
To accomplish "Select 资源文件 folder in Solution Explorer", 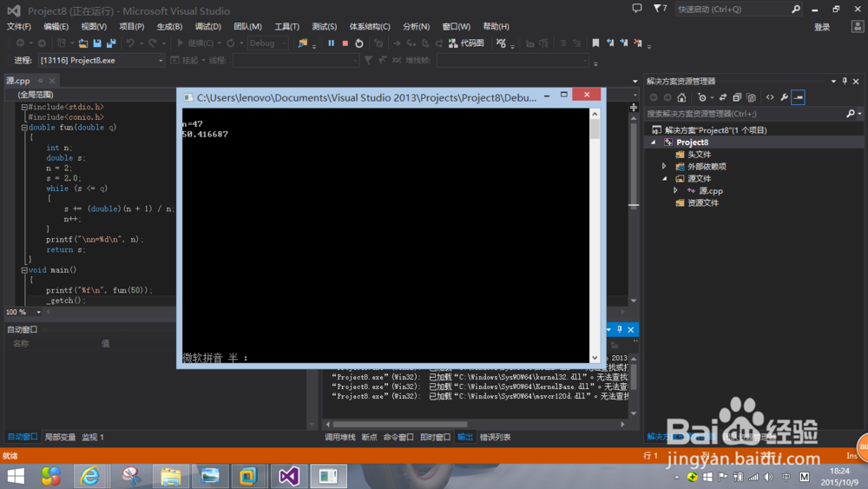I will tap(703, 202).
